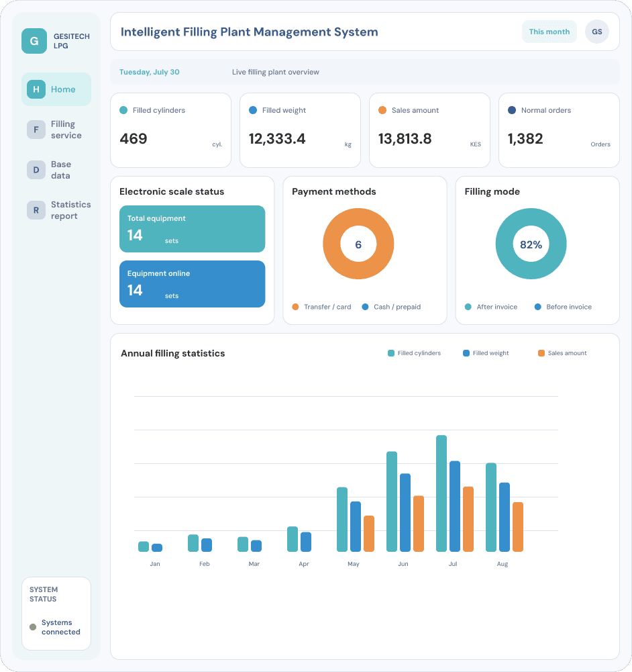Click the Electronic scale status heading

172,191
